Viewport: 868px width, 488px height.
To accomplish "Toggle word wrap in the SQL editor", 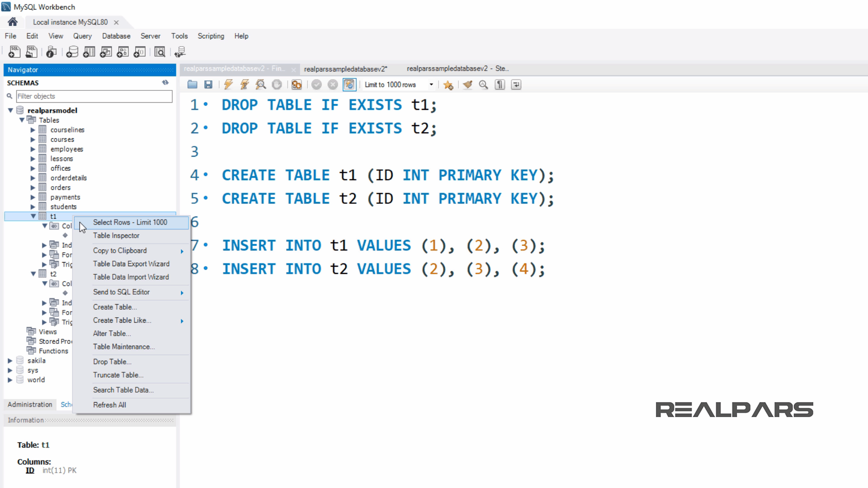I will point(516,84).
